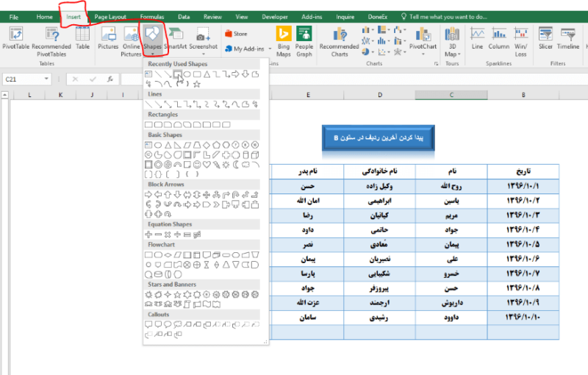Open the File menu
Screen dimensions: 588x375
point(14,16)
